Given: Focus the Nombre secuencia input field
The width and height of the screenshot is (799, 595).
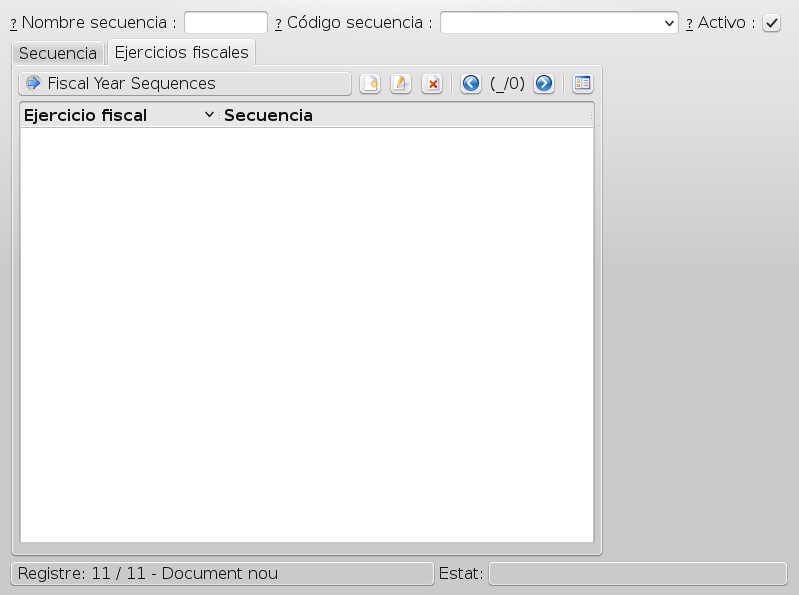Looking at the screenshot, I should tap(226, 23).
